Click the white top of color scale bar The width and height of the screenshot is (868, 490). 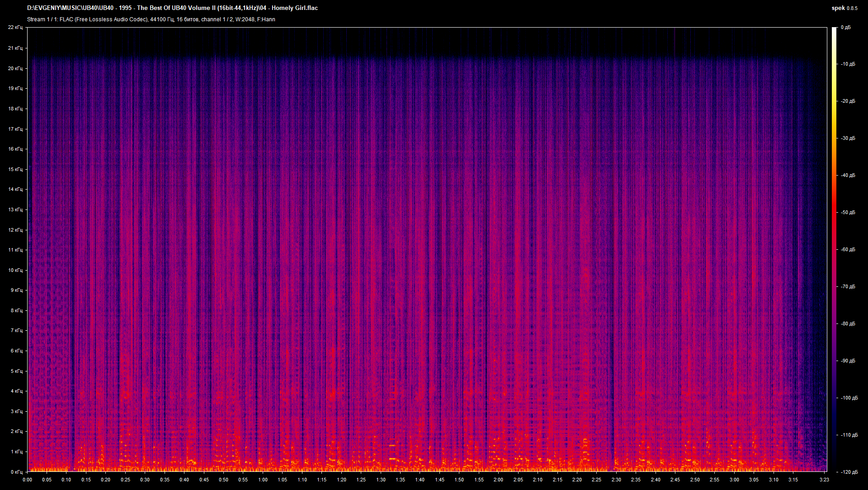(835, 32)
